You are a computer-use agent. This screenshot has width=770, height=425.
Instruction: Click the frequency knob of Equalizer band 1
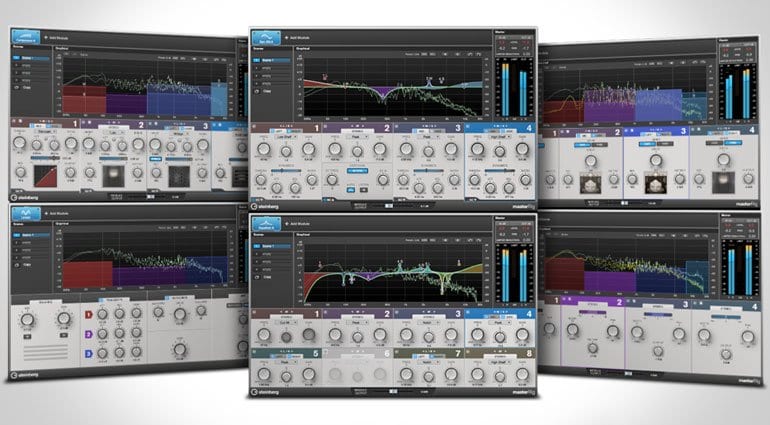[x=264, y=335]
